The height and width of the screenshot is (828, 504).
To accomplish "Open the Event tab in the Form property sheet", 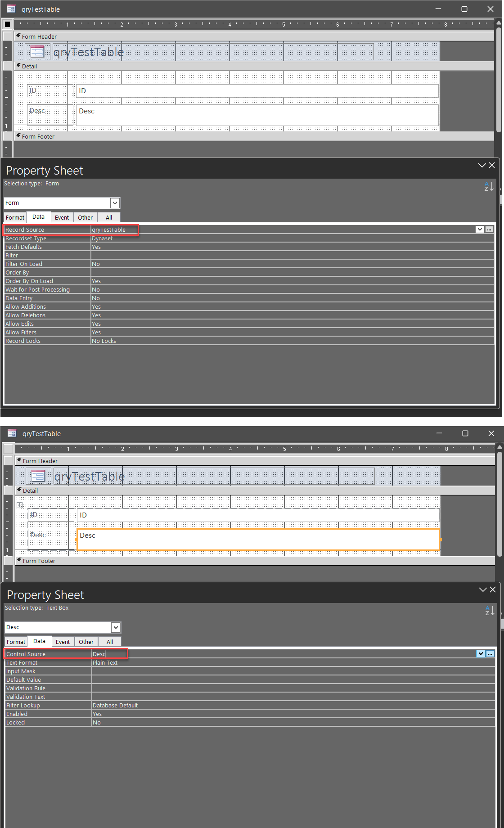I will pos(62,217).
